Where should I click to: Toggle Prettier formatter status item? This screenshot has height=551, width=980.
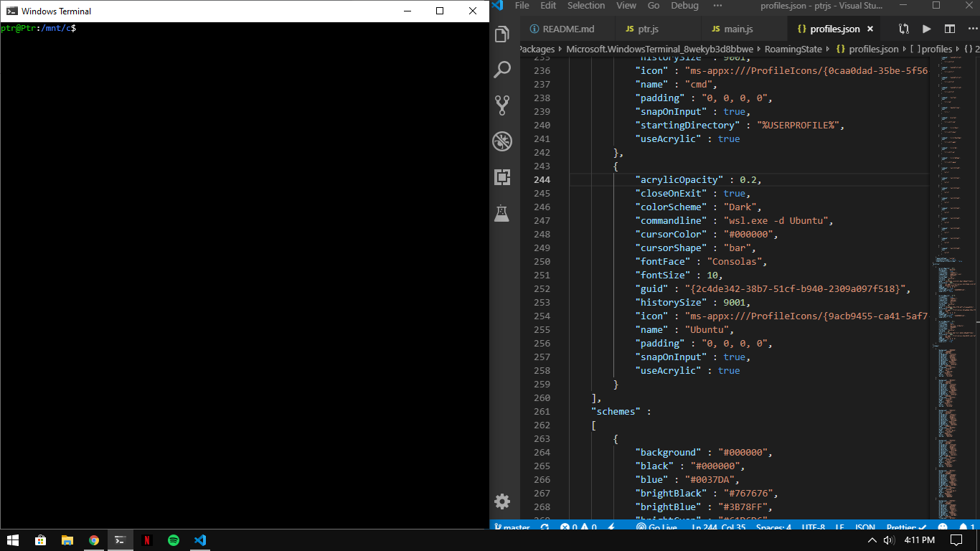point(906,528)
